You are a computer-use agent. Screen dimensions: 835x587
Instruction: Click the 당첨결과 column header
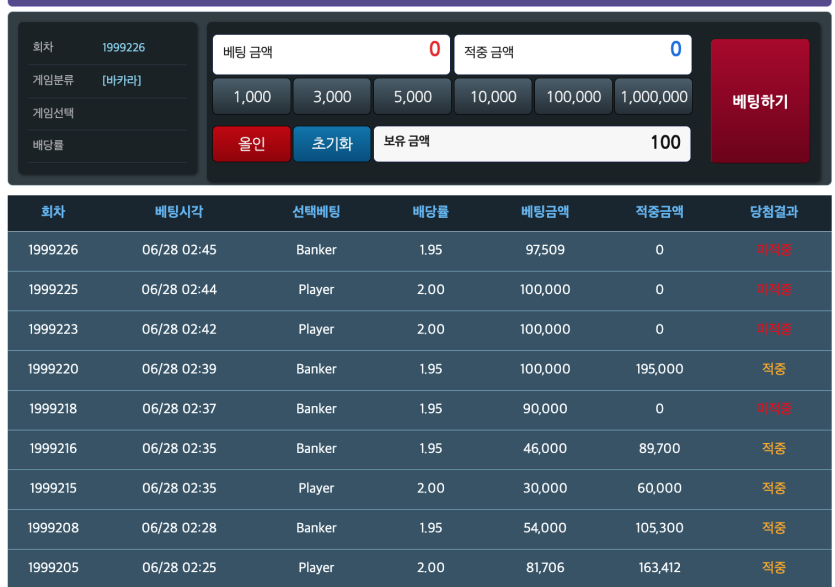tap(774, 211)
